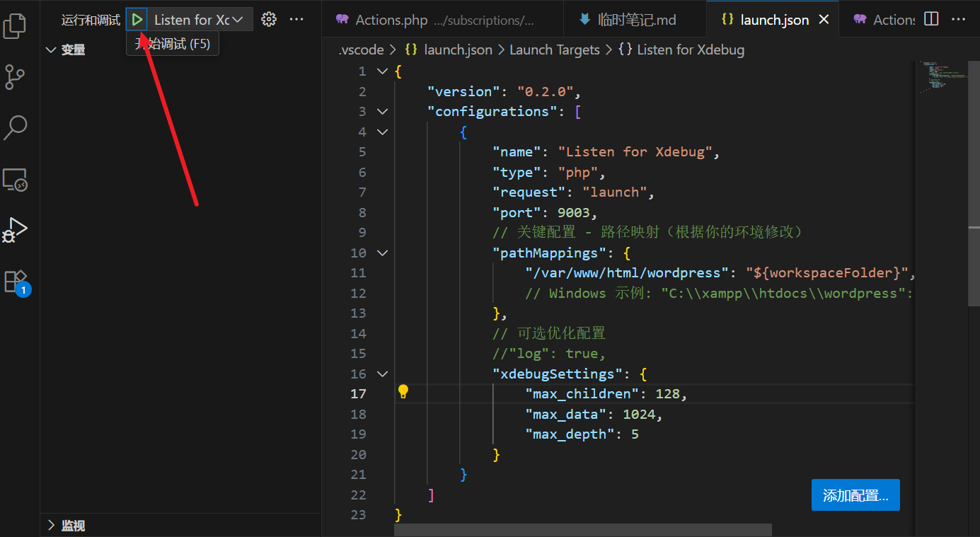Click the split editor icon

[x=931, y=20]
